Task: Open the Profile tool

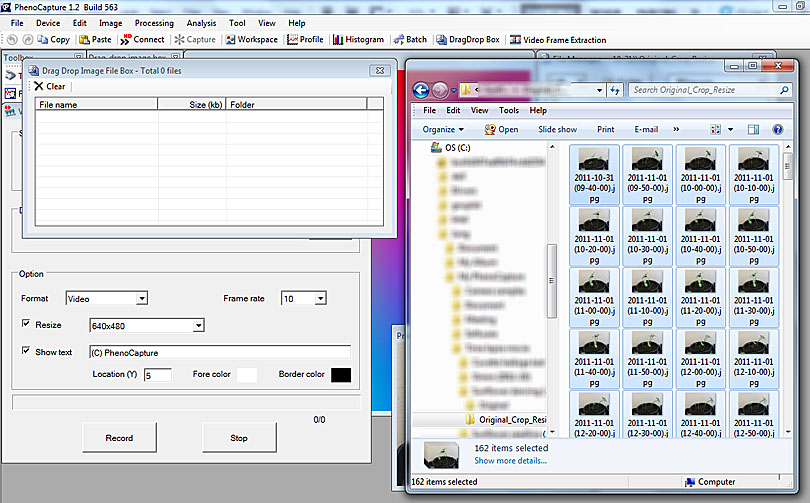Action: [292, 40]
